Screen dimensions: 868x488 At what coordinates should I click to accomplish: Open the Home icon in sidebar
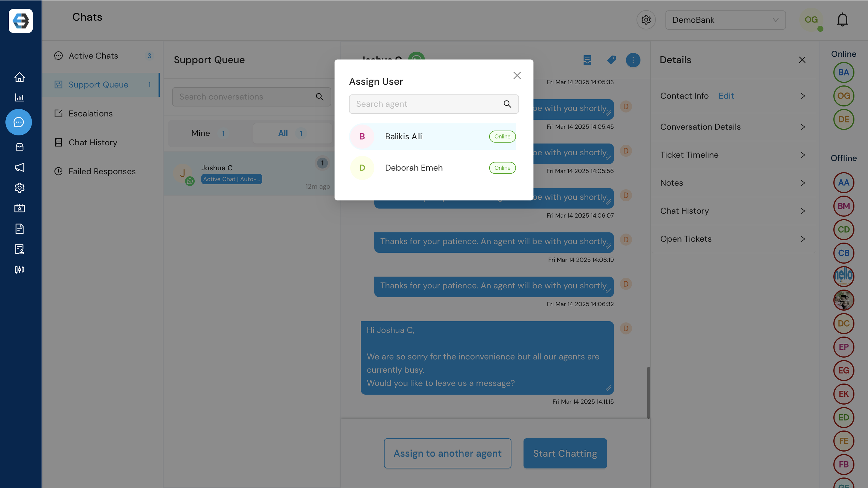[x=20, y=77]
